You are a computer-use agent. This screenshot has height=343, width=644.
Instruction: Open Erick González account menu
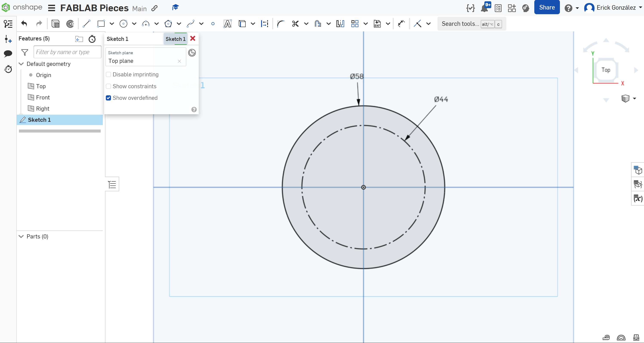click(613, 8)
